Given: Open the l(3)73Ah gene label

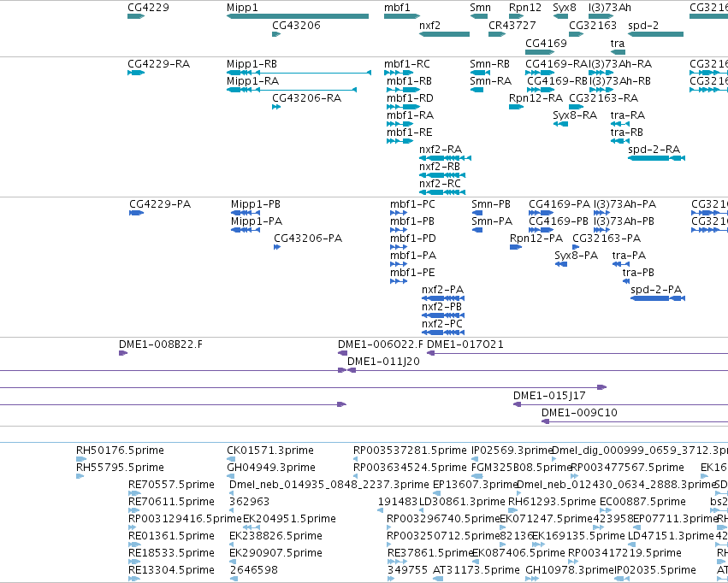Looking at the screenshot, I should pos(610,8).
